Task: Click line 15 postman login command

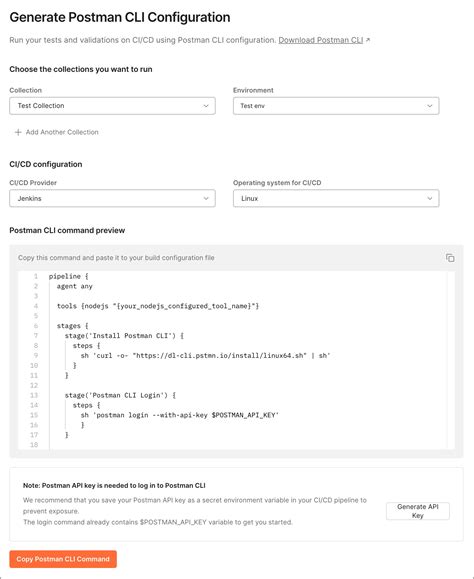Action: 180,415
